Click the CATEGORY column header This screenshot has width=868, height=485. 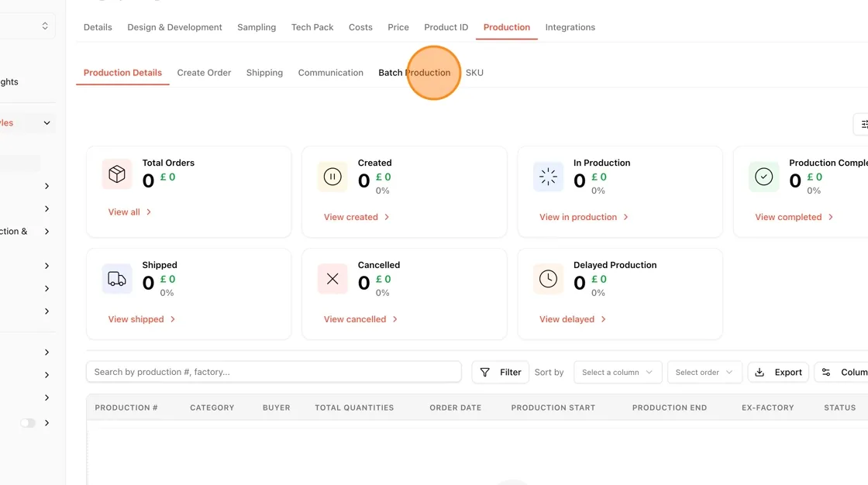[212, 408]
